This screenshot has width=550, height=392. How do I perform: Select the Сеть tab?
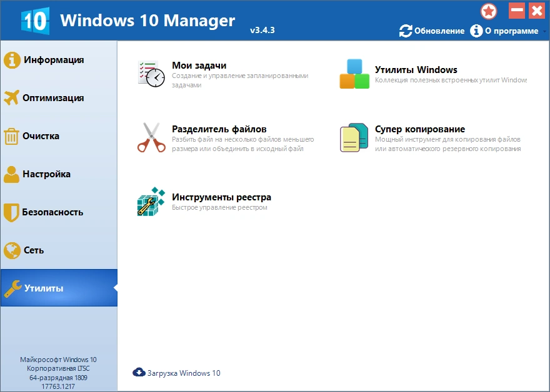point(59,250)
